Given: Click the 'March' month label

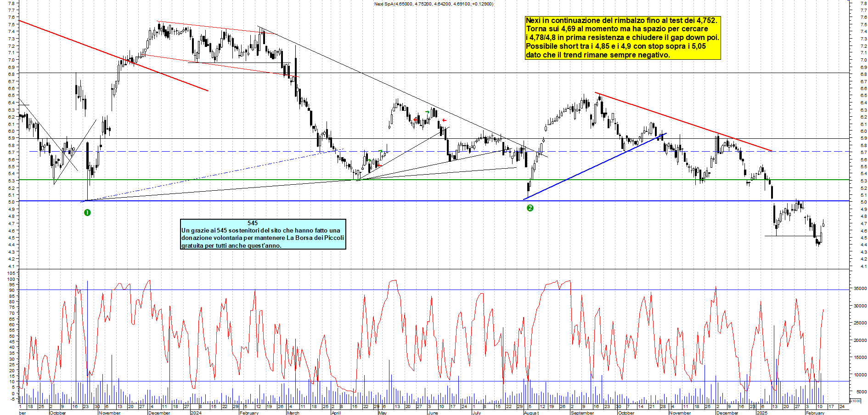Looking at the screenshot, I should 293,413.
